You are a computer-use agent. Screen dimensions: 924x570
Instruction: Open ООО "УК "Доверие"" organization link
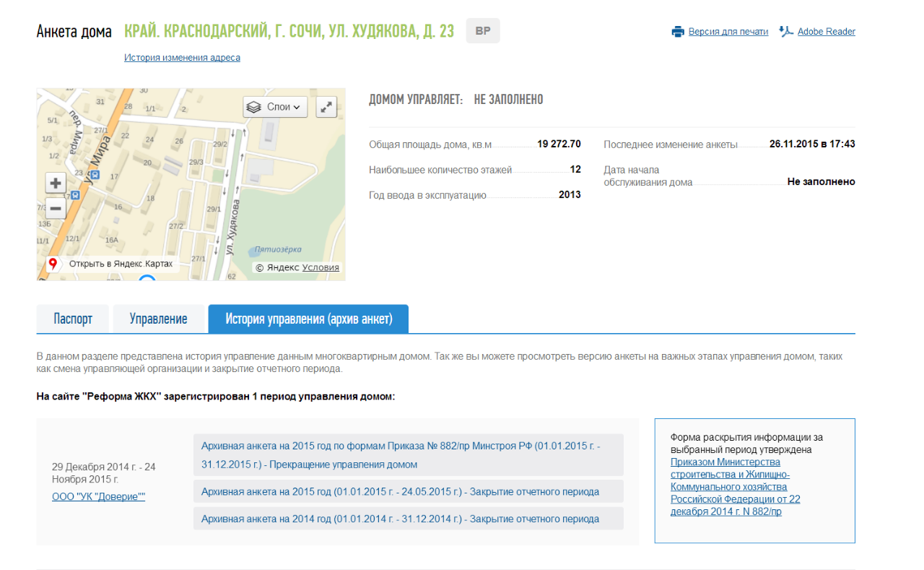99,496
